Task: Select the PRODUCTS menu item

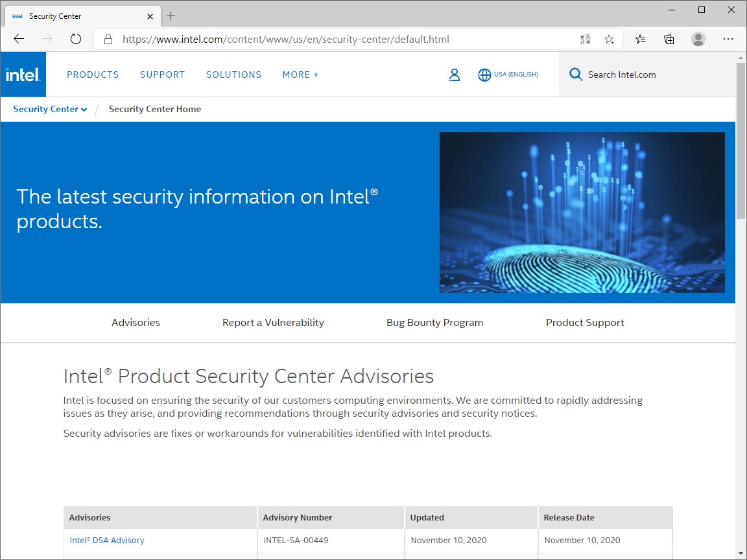Action: click(x=93, y=75)
